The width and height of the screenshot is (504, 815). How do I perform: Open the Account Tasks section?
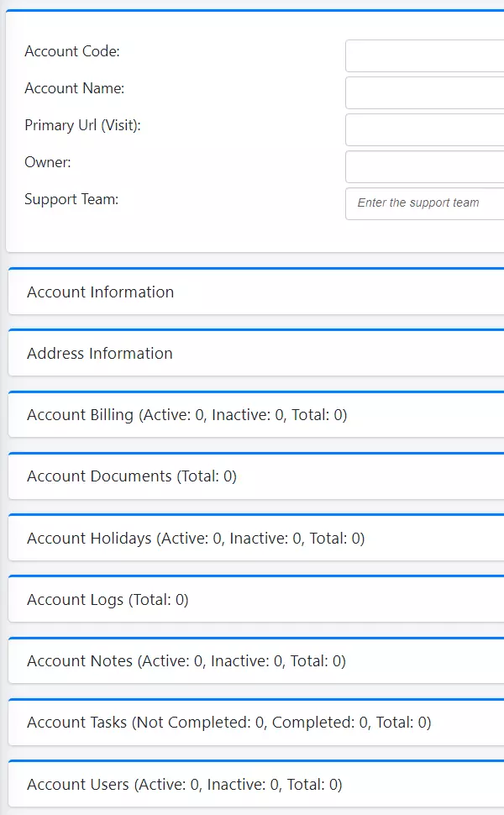coord(256,722)
